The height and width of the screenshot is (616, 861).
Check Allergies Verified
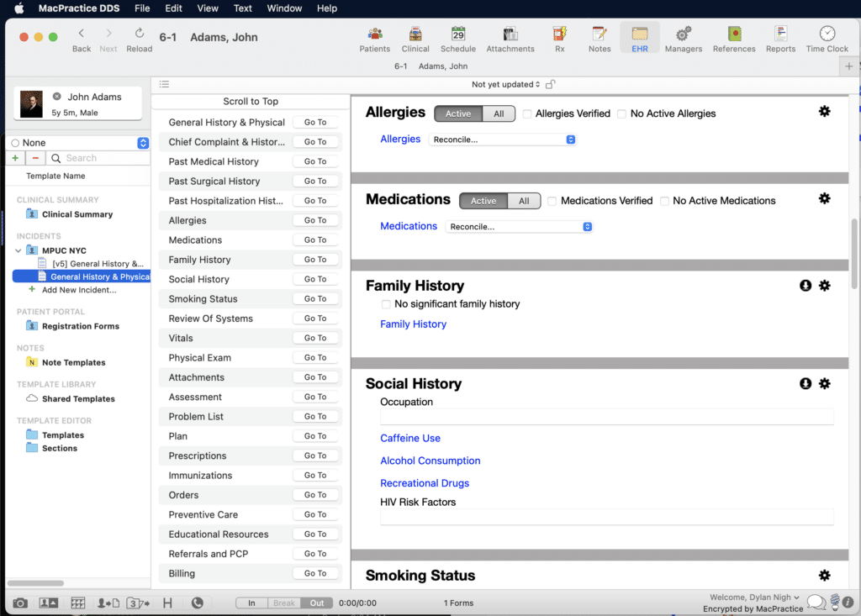[527, 113]
